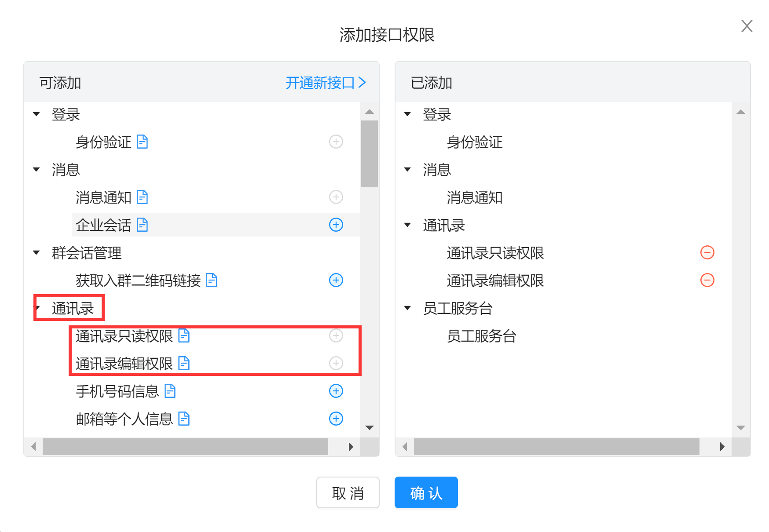The image size is (769, 532).
Task: View the doc icon beside 手机号码信息
Action: coord(170,391)
